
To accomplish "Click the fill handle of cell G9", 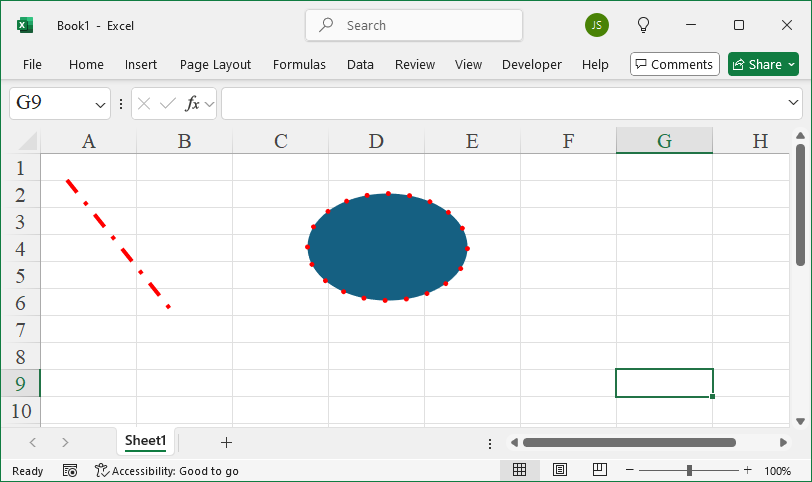I will [713, 396].
